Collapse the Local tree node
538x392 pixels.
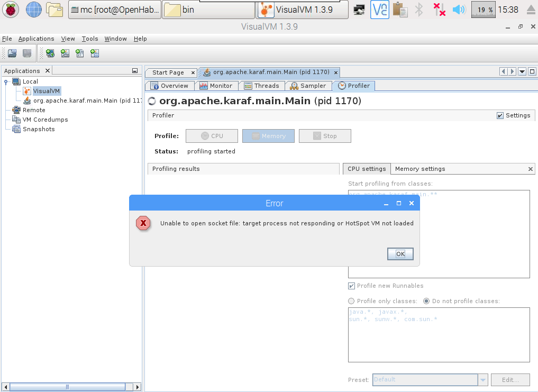[x=6, y=81]
